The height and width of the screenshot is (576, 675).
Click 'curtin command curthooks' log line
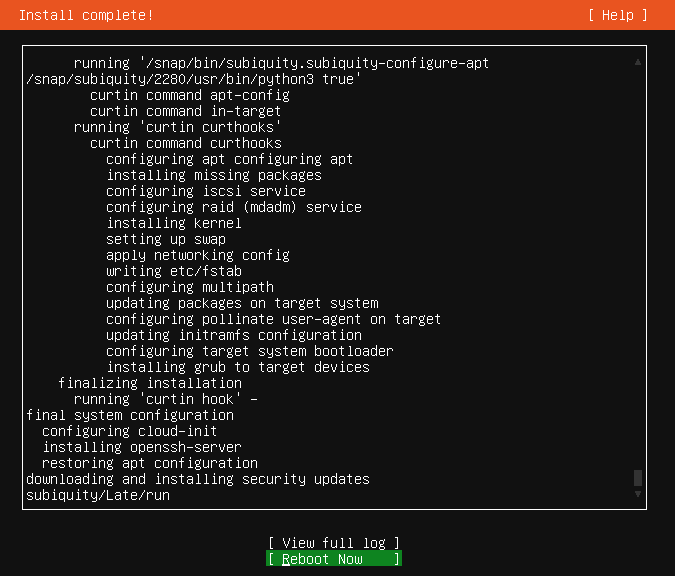click(x=186, y=143)
